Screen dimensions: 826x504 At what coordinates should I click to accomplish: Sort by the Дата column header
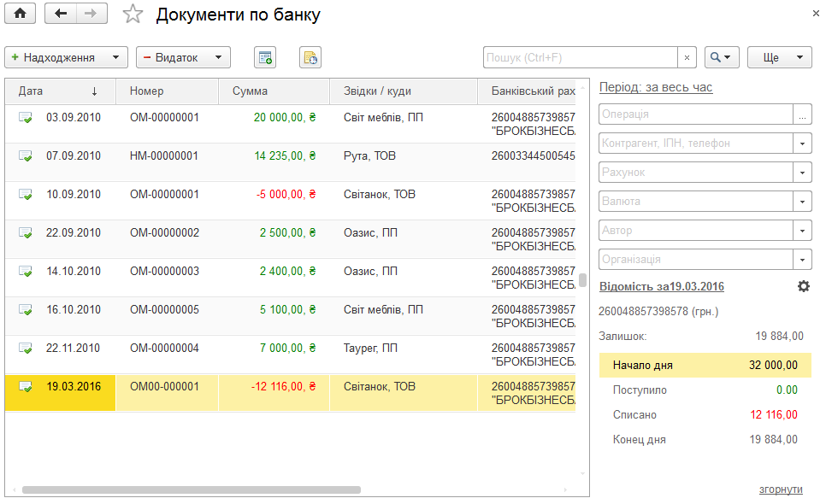(x=61, y=91)
